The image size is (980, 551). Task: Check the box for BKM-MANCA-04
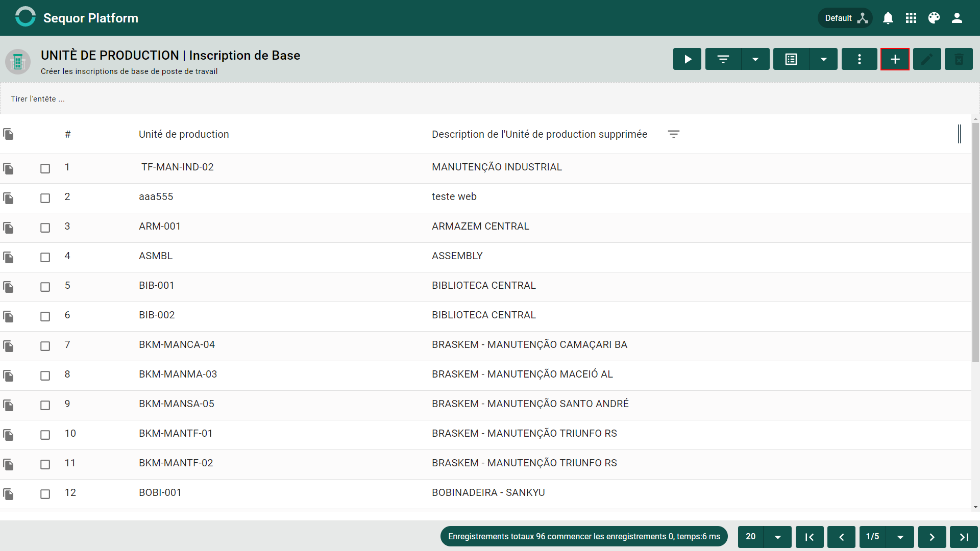45,346
